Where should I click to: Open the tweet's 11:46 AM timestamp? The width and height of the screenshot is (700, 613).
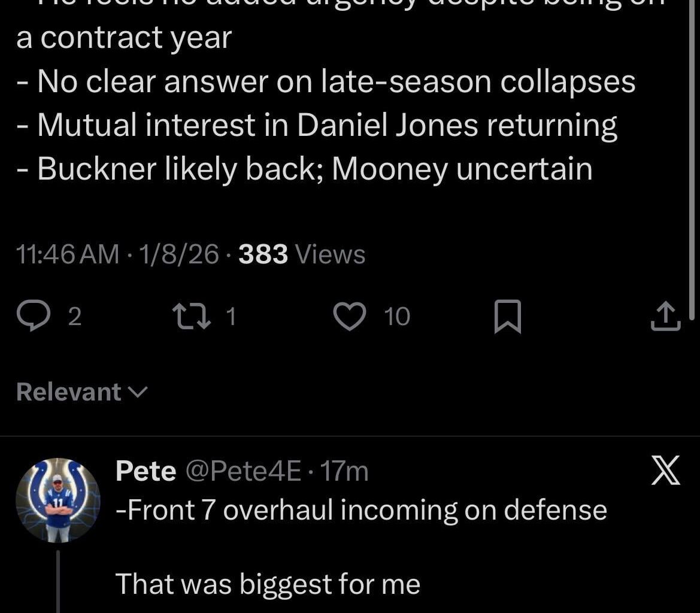pos(66,254)
